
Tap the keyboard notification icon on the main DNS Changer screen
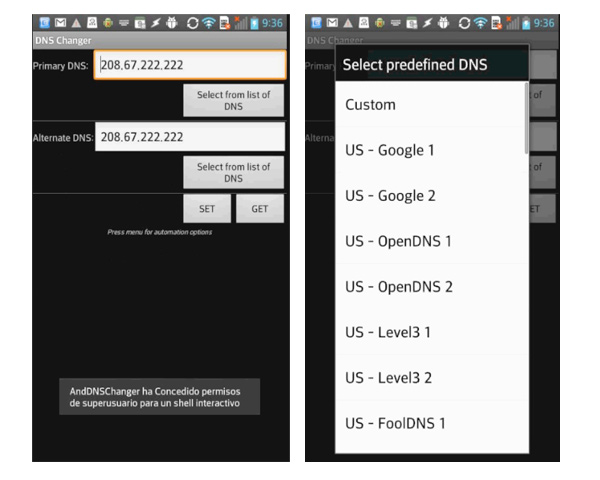[x=124, y=23]
